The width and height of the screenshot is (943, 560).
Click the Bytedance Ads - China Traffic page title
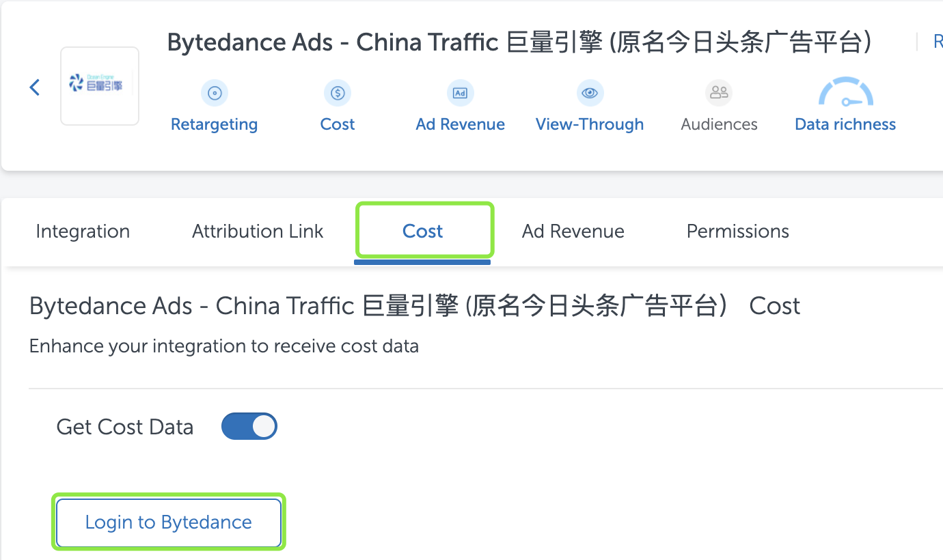point(519,42)
